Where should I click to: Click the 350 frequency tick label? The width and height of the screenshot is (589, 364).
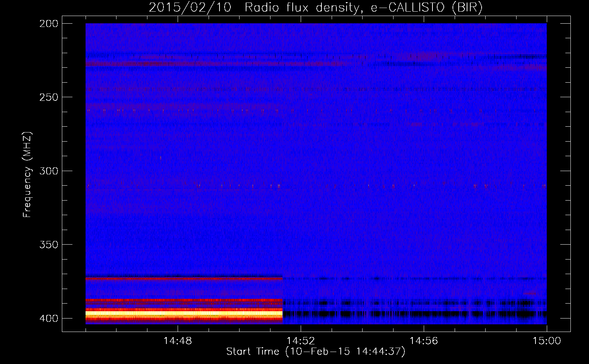(49, 245)
